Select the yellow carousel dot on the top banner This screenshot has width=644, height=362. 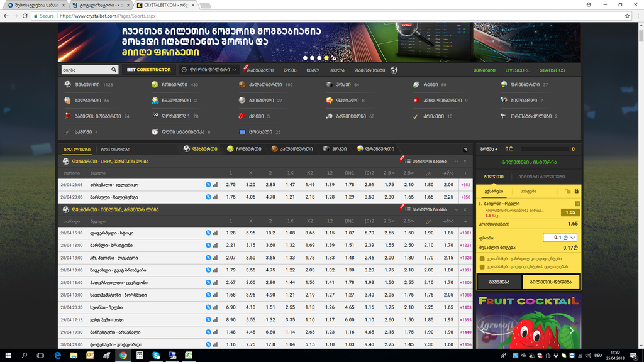pos(326,58)
